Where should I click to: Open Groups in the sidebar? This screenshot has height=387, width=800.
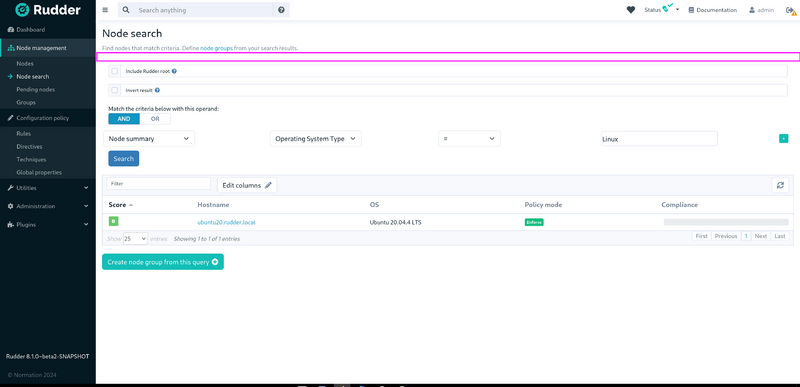pyautogui.click(x=26, y=102)
